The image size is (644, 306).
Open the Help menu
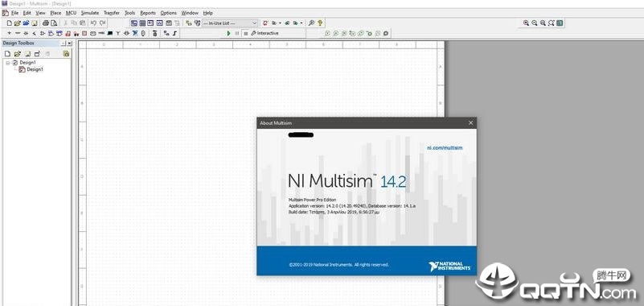click(x=207, y=13)
